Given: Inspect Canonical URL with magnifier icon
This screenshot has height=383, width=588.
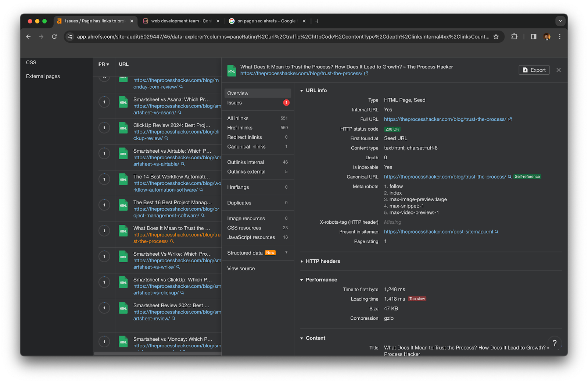Looking at the screenshot, I should point(510,177).
